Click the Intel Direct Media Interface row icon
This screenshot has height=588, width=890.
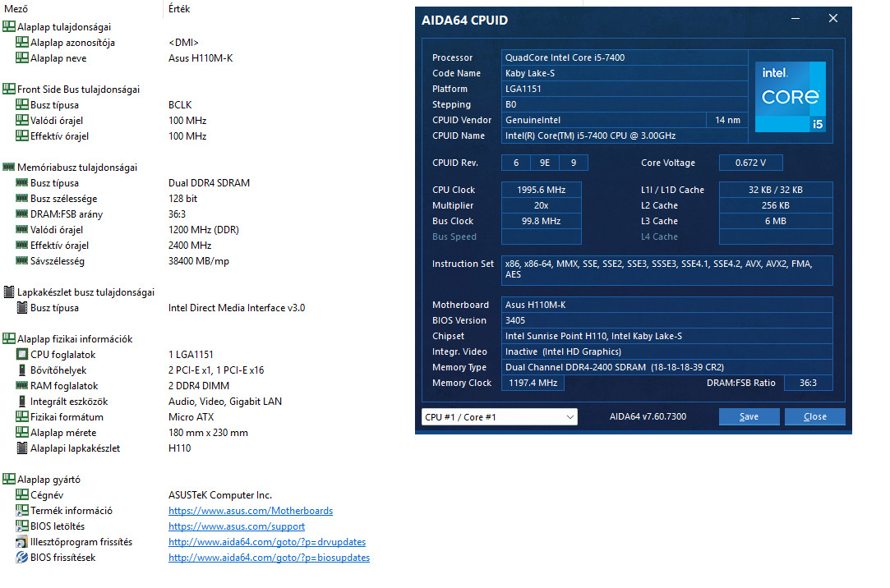22,307
